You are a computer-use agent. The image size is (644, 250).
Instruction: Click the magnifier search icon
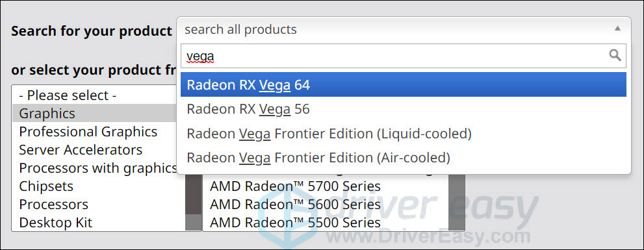pos(615,55)
